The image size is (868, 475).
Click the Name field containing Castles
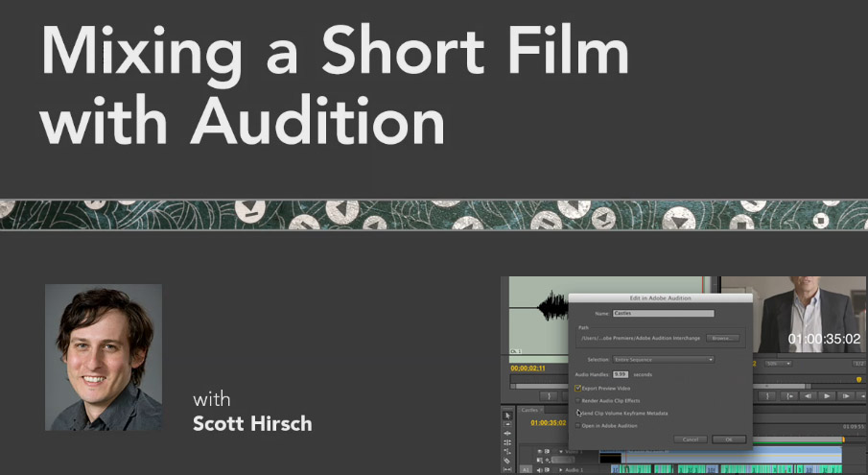click(663, 314)
